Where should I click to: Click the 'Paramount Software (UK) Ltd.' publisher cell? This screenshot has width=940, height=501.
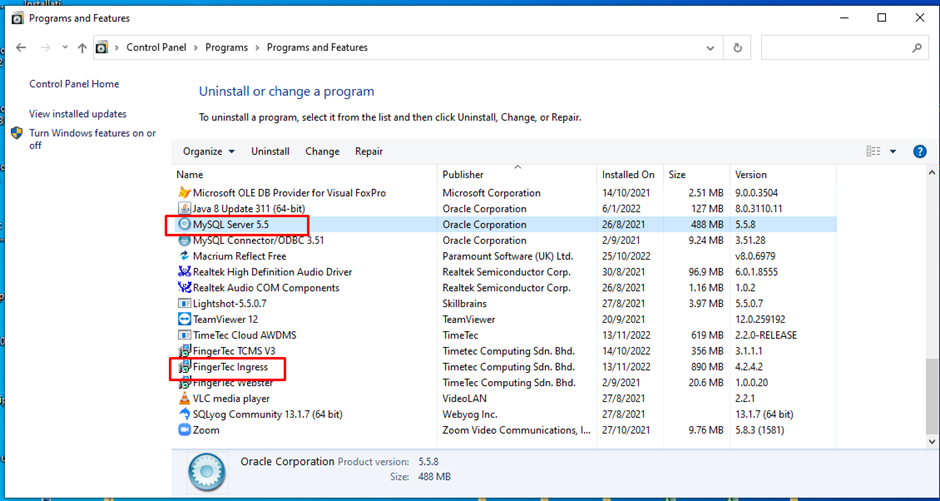tap(508, 256)
